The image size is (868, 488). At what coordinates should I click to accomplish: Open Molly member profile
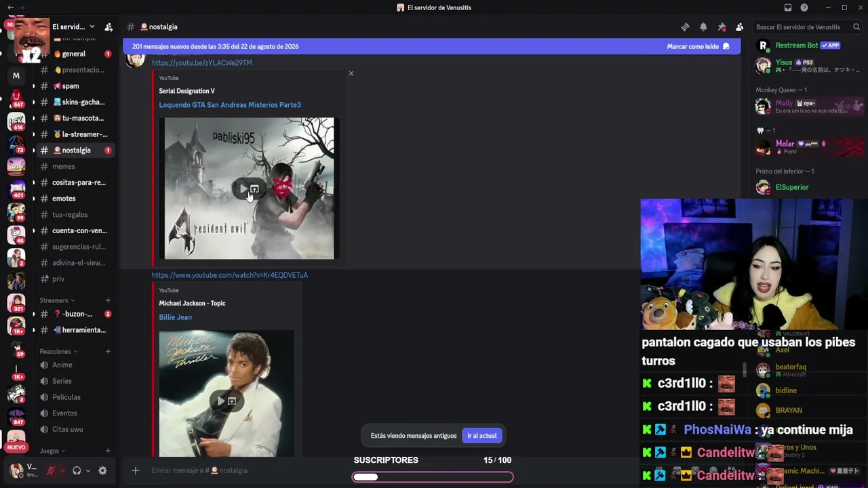807,106
